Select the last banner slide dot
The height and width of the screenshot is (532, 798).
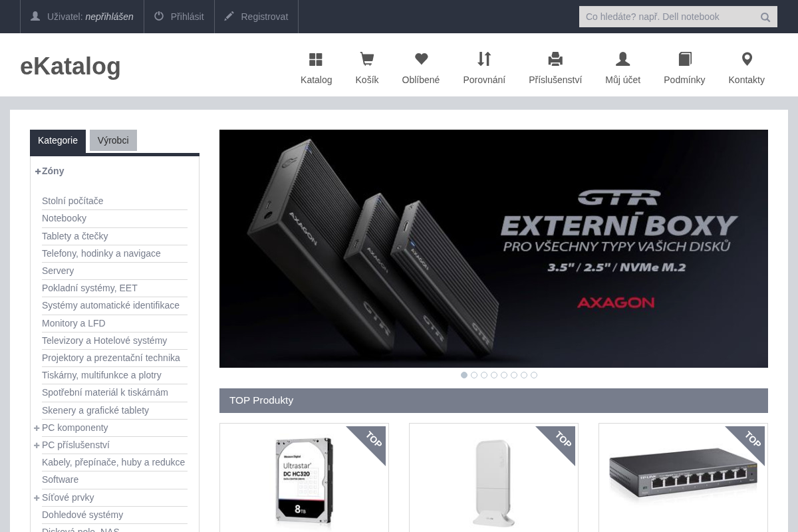point(534,375)
